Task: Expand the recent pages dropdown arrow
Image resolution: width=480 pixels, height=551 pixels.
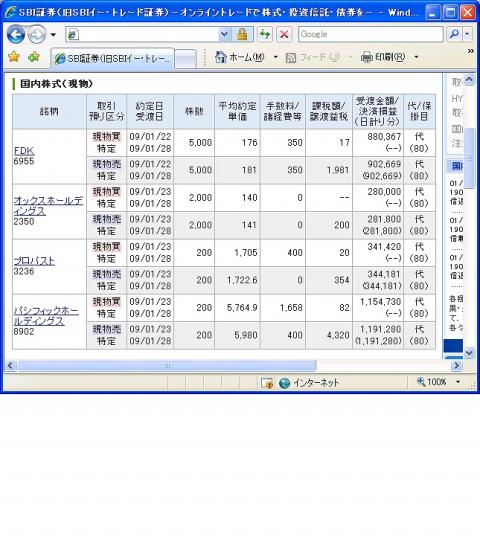Action: pos(53,34)
